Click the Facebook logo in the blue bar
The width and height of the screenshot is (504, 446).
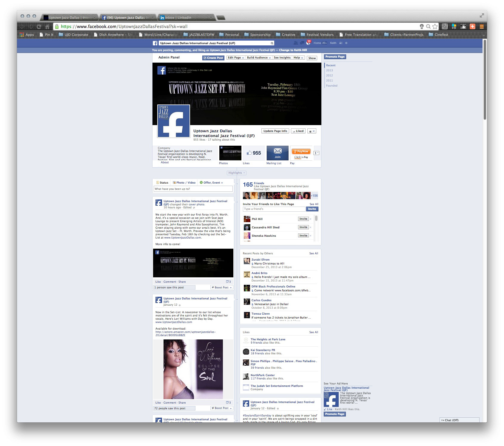click(x=155, y=43)
